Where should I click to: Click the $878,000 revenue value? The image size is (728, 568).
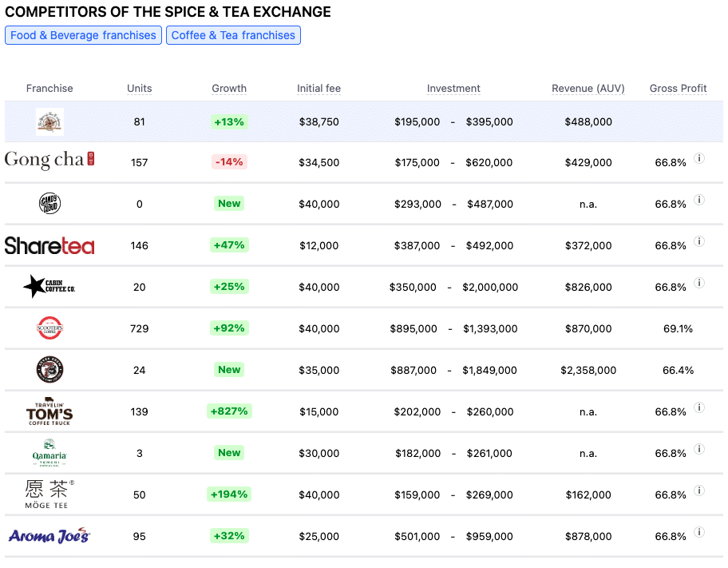(588, 536)
